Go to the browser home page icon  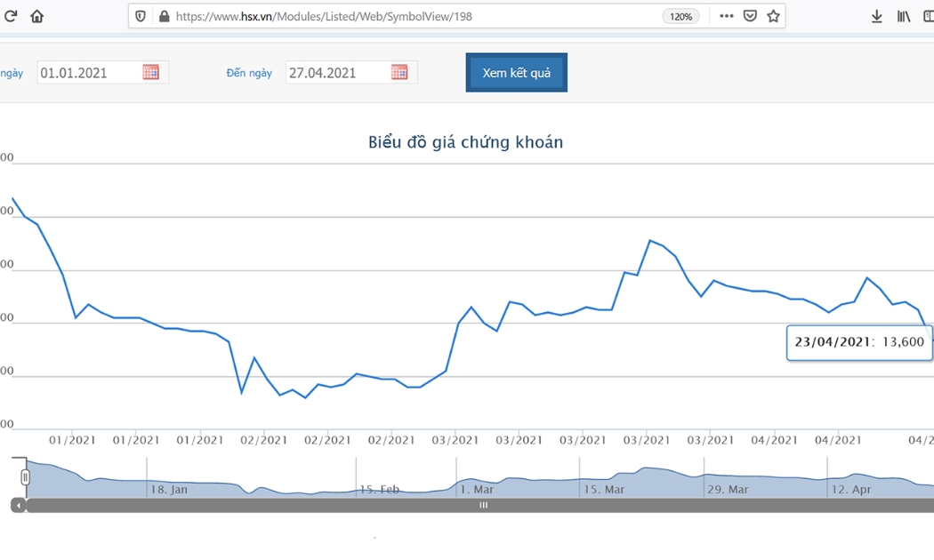(37, 16)
